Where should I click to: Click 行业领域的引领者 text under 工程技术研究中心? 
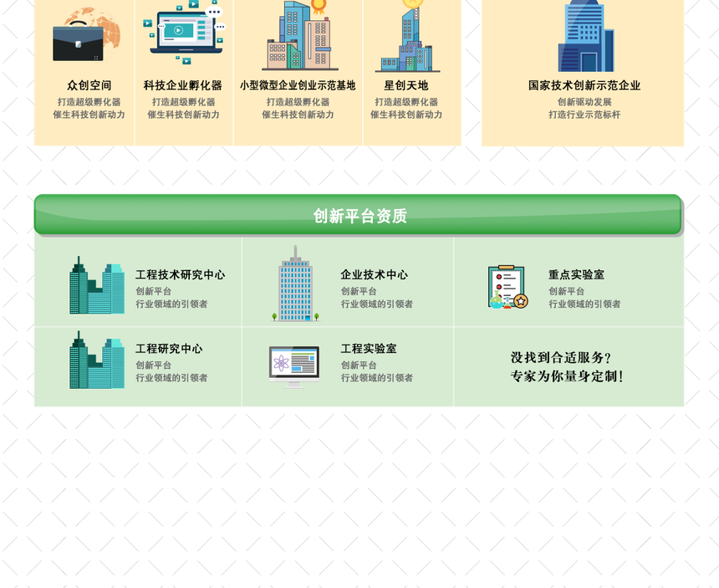pos(171,304)
